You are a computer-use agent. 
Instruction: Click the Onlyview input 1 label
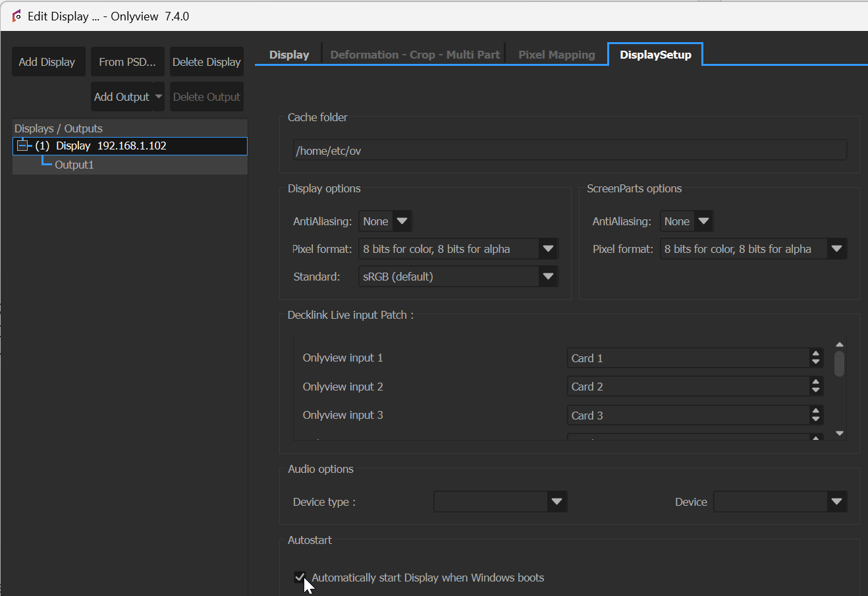point(342,358)
